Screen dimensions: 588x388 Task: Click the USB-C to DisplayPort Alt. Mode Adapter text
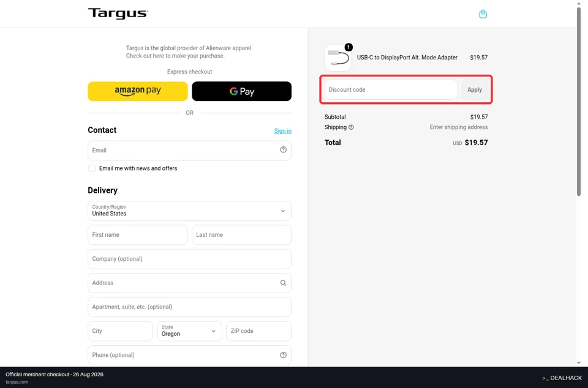[x=407, y=58]
